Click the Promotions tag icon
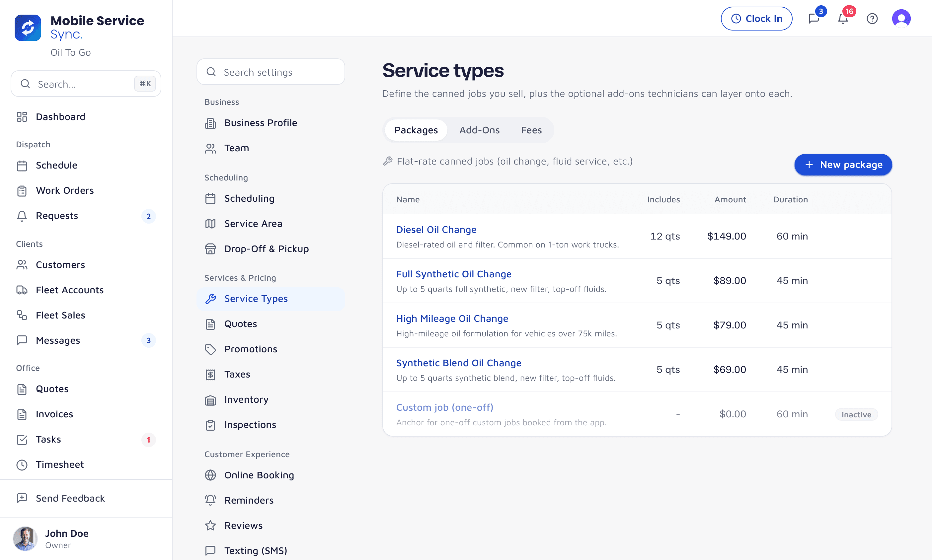 210,349
